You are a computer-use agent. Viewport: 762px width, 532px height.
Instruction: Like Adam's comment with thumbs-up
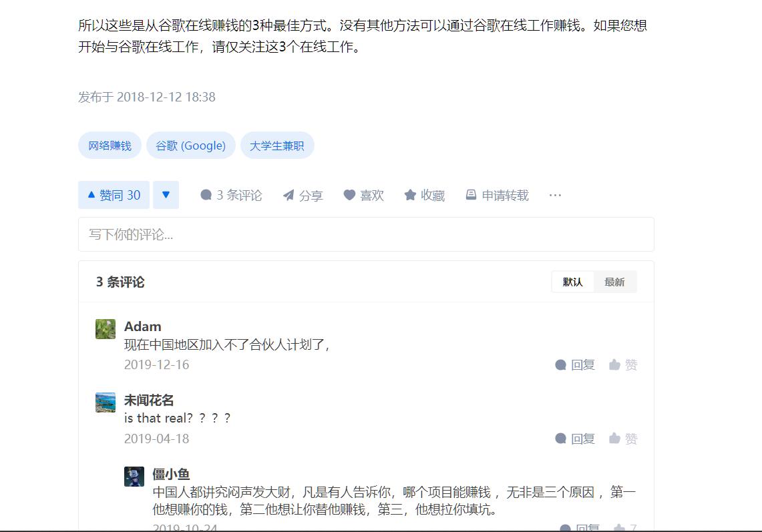pyautogui.click(x=623, y=365)
